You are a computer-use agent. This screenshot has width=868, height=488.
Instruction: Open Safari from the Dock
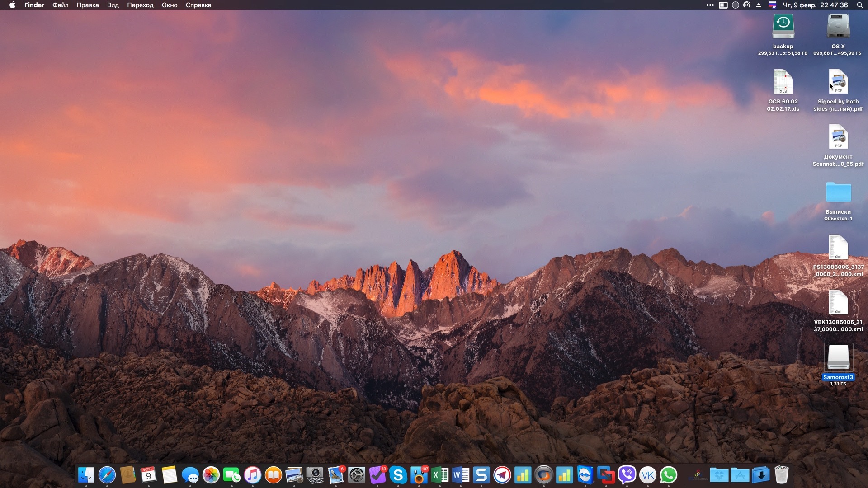coord(107,475)
